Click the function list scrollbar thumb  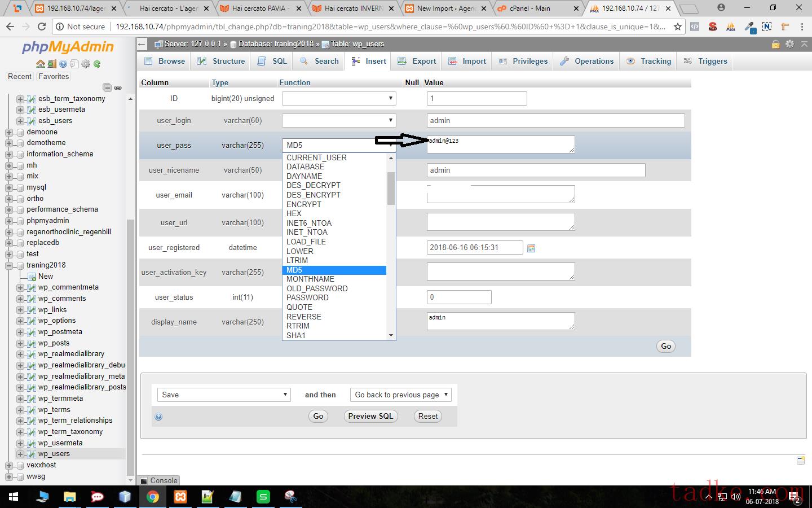click(x=391, y=188)
